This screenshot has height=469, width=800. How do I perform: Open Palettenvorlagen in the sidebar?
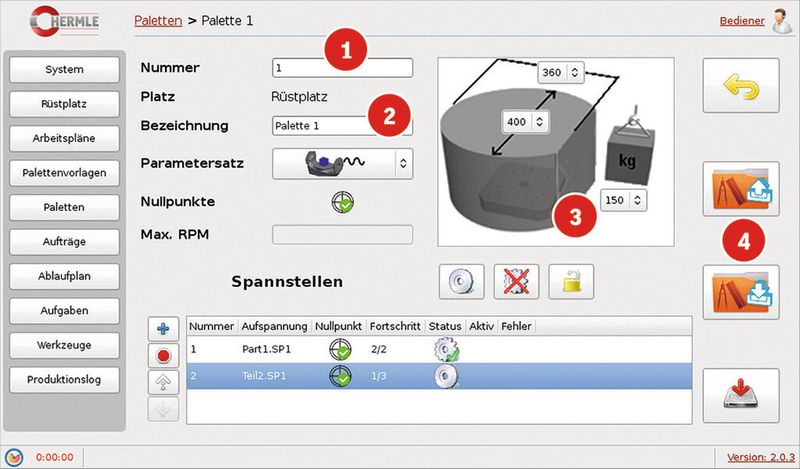(x=64, y=173)
